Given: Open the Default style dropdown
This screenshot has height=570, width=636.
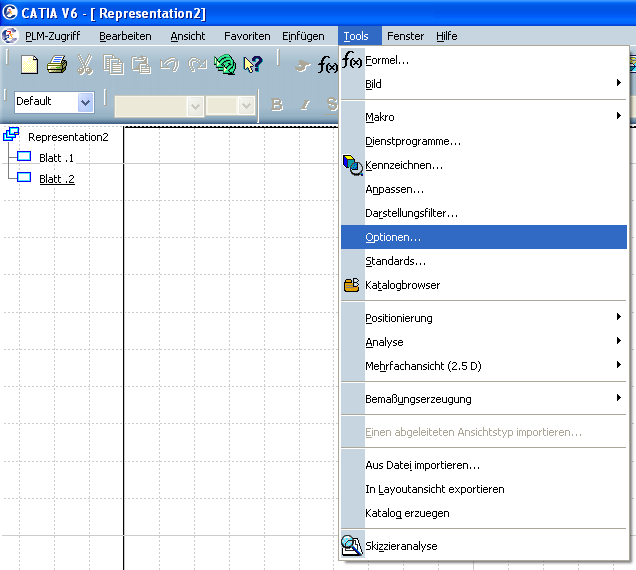Looking at the screenshot, I should click(85, 102).
